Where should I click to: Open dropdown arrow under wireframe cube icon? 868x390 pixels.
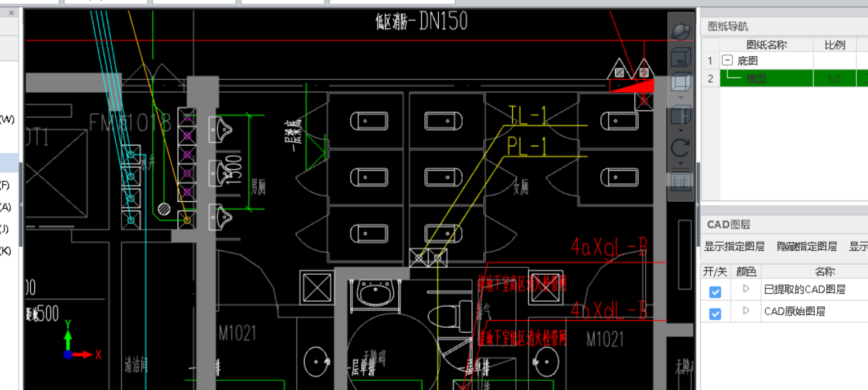point(681,98)
